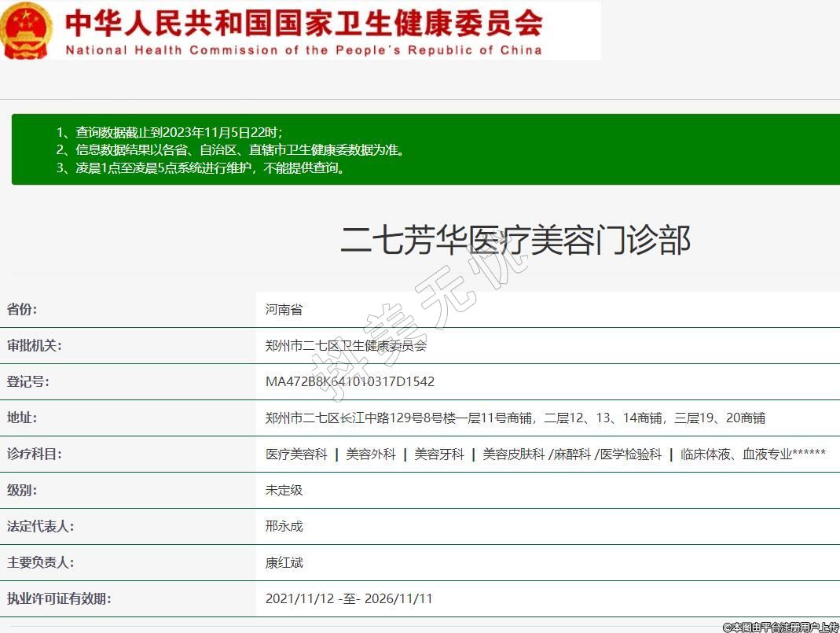Click the principal responsible person name 康红斌
Screen dimensions: 840x633
[284, 563]
